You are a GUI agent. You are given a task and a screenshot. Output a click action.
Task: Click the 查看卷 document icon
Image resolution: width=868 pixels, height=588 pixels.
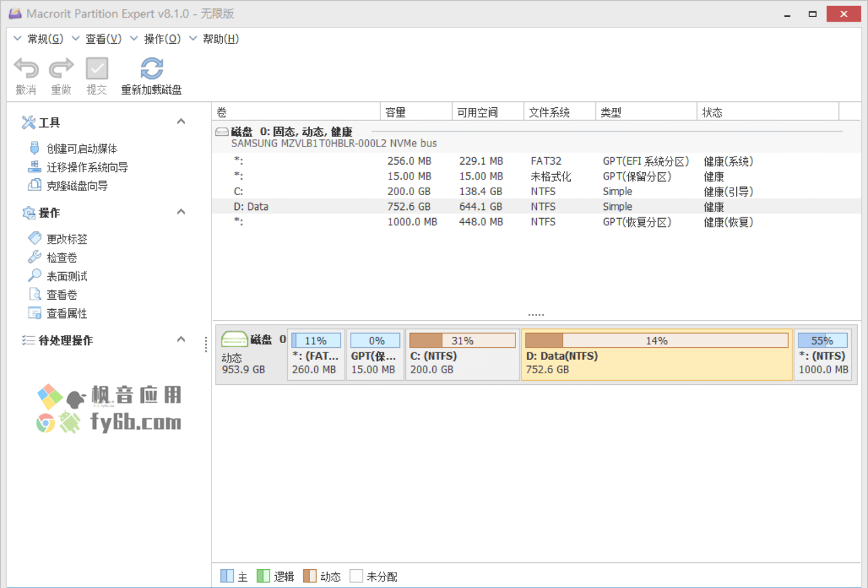34,294
